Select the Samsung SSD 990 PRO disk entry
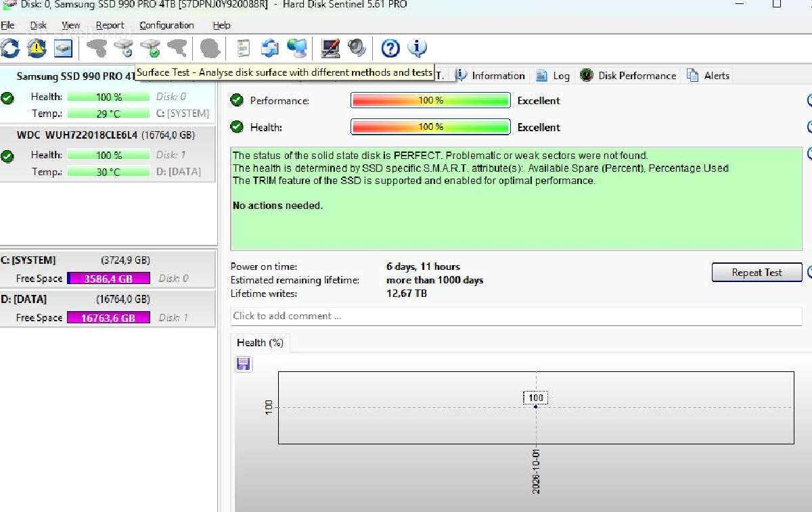This screenshot has width=812, height=512. tap(108, 95)
